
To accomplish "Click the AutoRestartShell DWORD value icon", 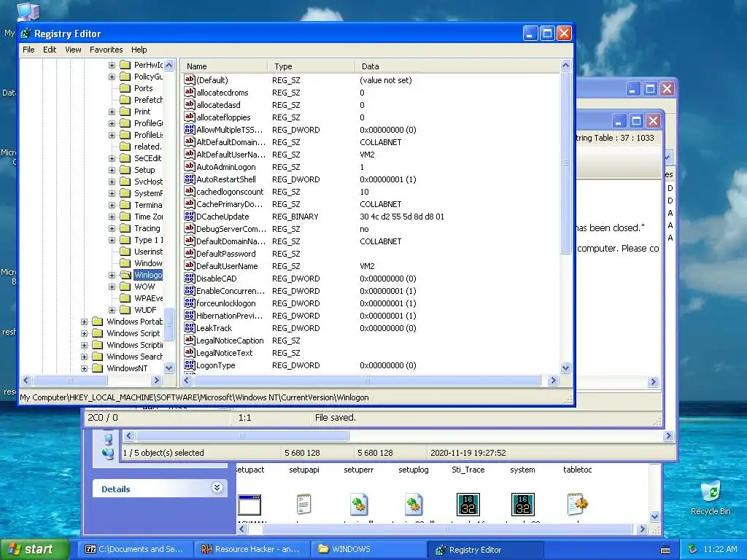I will click(190, 179).
